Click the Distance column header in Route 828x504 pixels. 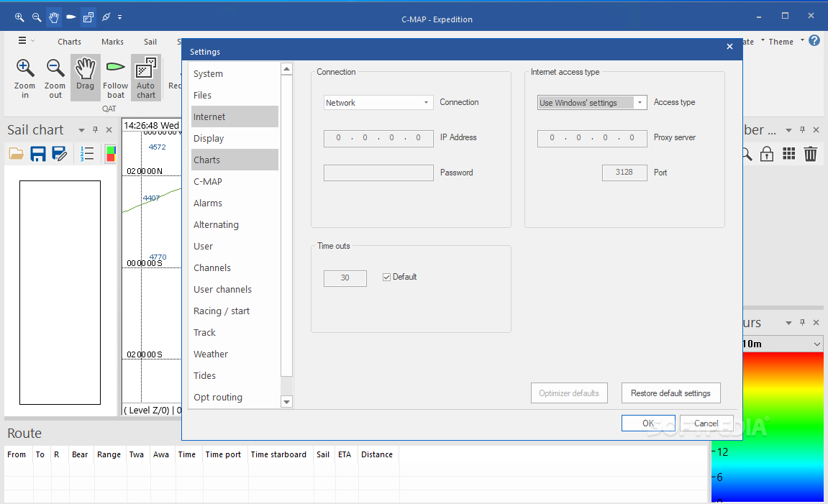pyautogui.click(x=377, y=454)
